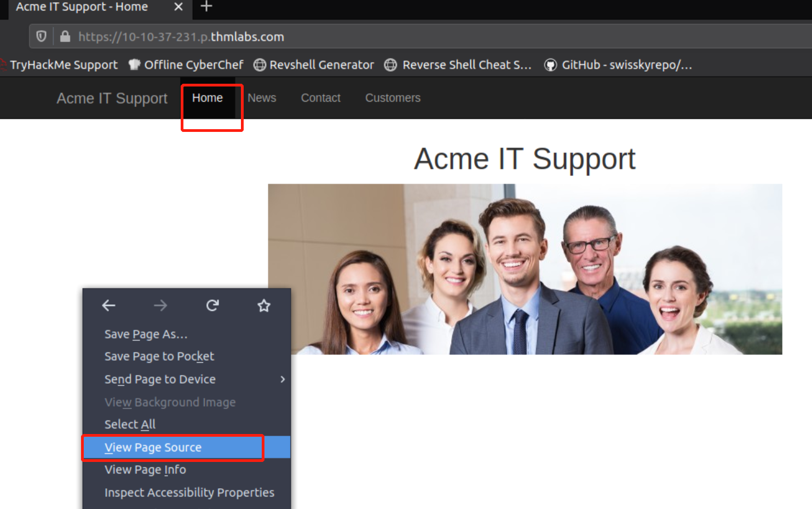Viewport: 812px width, 509px height.
Task: Visit the Contact page
Action: tap(320, 97)
